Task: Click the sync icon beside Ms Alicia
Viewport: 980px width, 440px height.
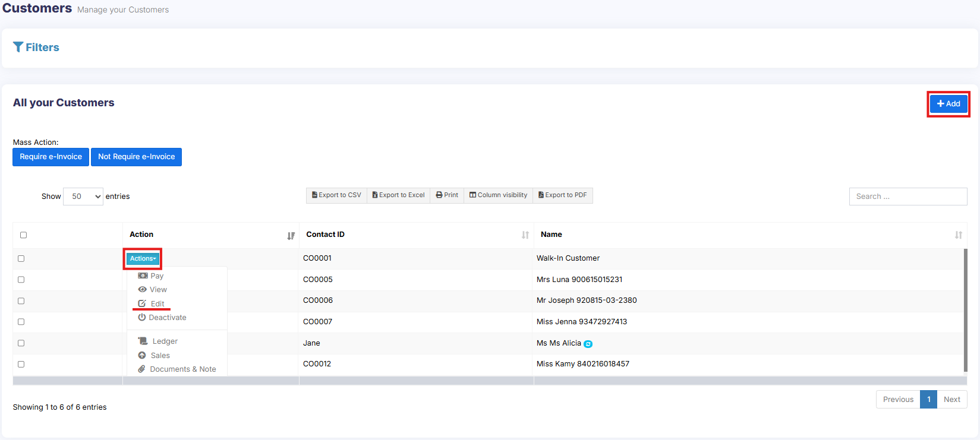Action: coord(588,344)
